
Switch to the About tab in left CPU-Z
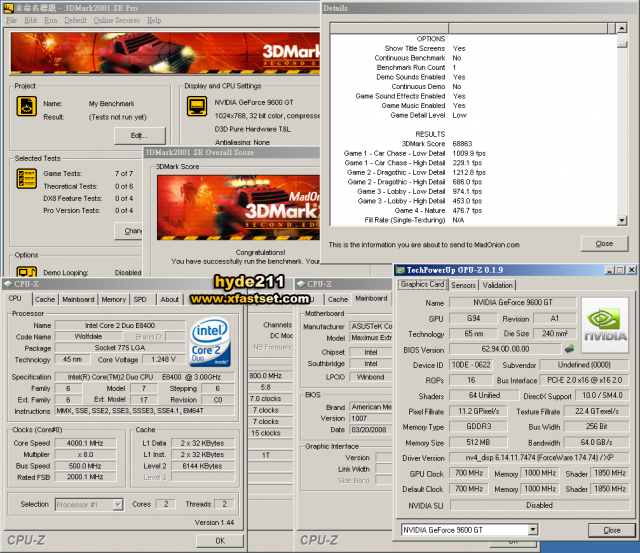[169, 300]
